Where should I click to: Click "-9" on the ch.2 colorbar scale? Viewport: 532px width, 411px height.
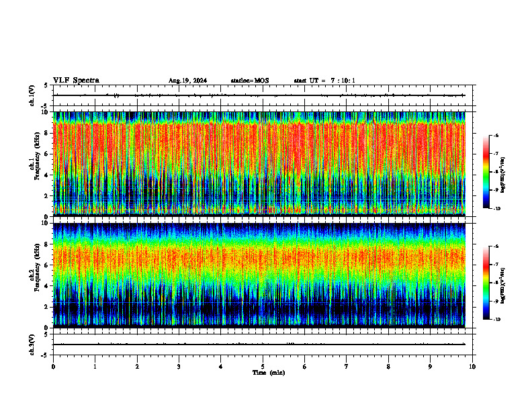click(496, 301)
